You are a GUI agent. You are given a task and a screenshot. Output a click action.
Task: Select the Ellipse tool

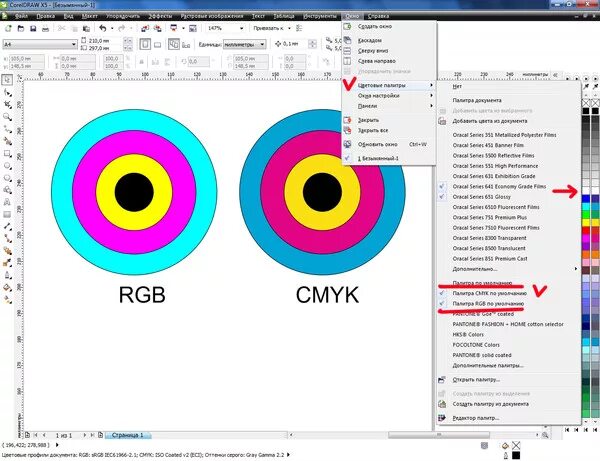tap(7, 166)
